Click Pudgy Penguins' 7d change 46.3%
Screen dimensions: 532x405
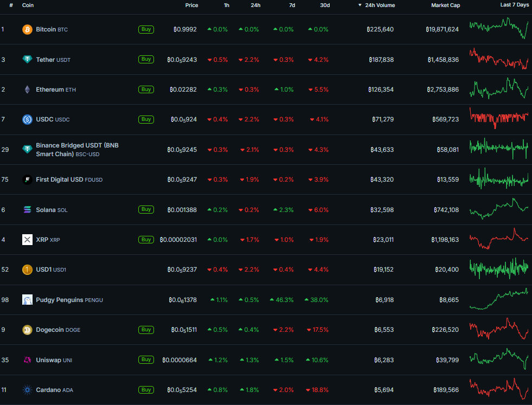tap(281, 300)
